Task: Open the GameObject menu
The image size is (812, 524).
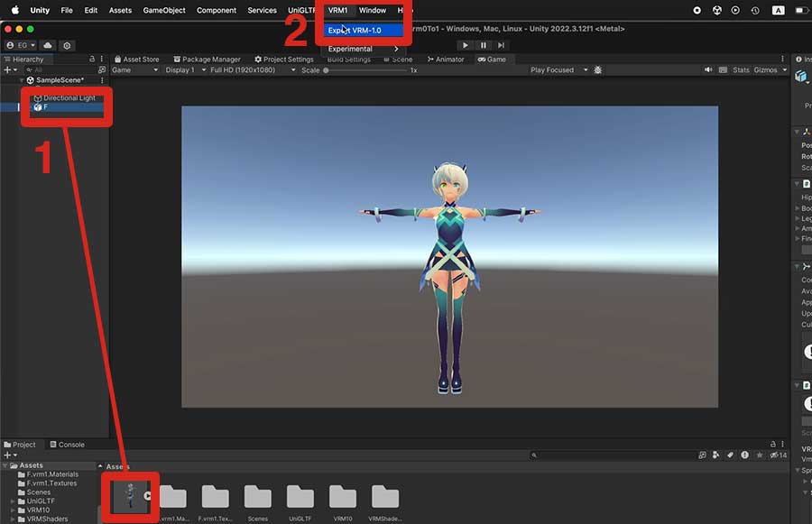Action: (x=164, y=10)
